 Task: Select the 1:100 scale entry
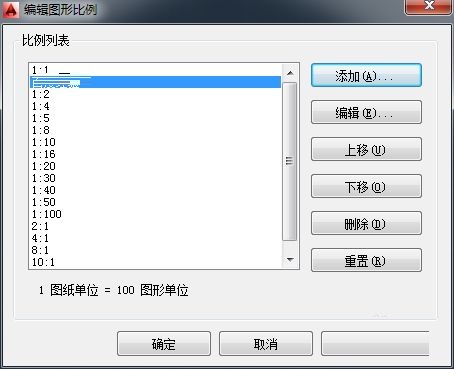pos(155,214)
